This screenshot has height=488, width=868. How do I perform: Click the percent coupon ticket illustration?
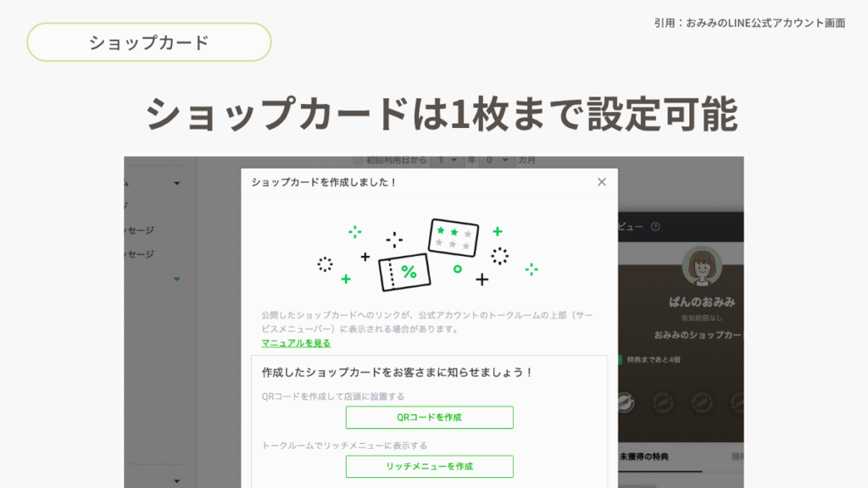pyautogui.click(x=403, y=272)
